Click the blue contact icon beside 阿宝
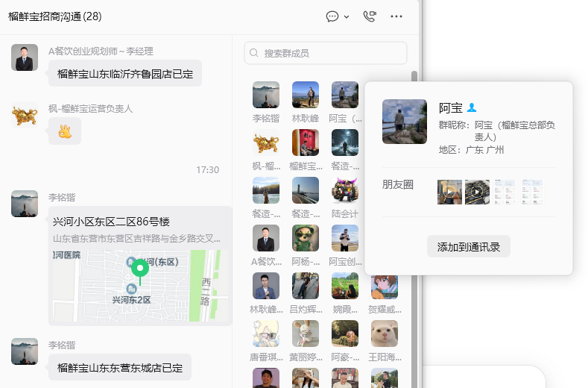Image resolution: width=588 pixels, height=388 pixels. (472, 107)
